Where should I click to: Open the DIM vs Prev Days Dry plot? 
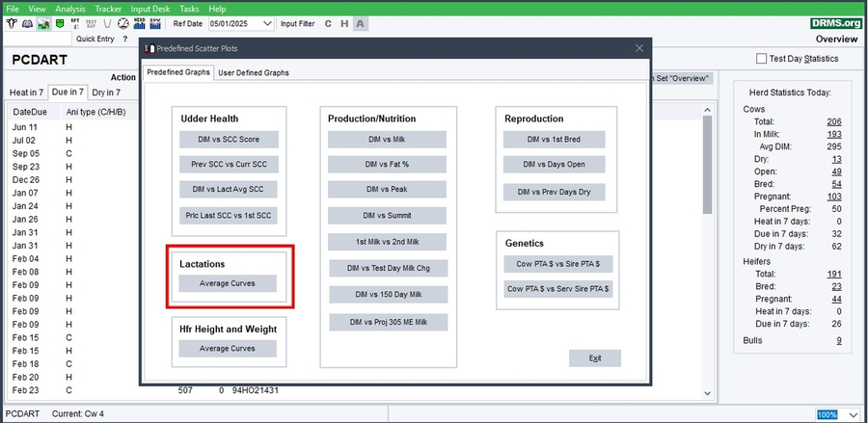[555, 192]
